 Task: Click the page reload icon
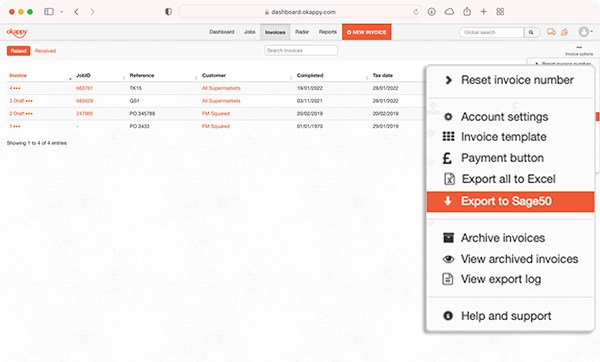point(416,12)
